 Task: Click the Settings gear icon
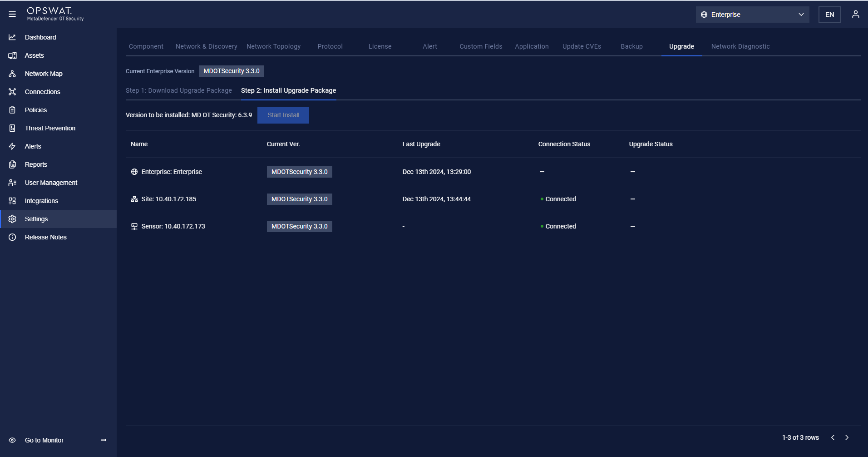click(x=12, y=219)
